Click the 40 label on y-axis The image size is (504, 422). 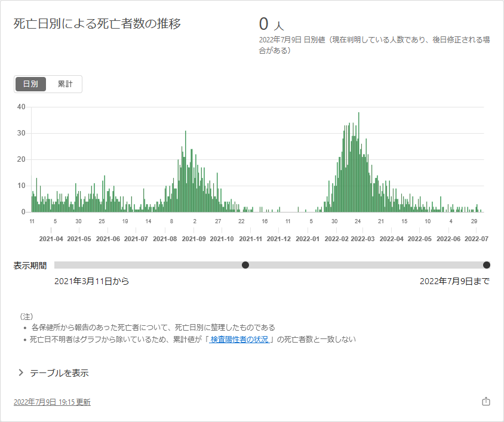(x=21, y=107)
